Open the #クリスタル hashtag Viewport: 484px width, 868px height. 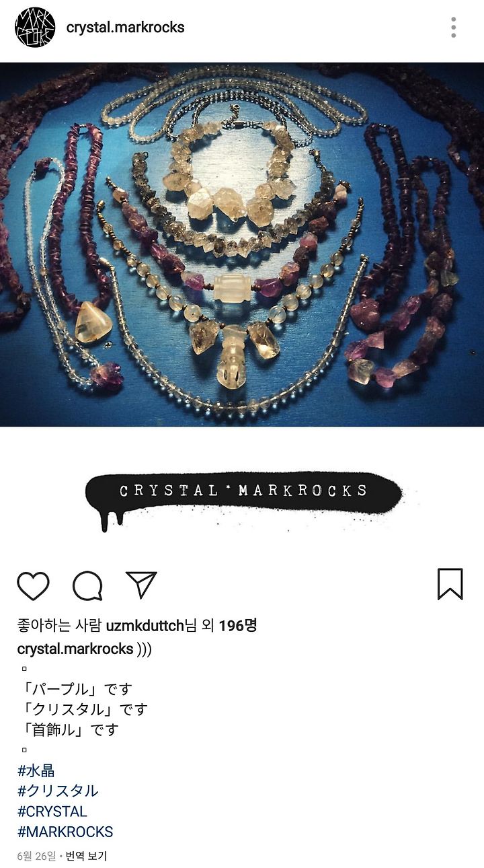click(x=58, y=791)
